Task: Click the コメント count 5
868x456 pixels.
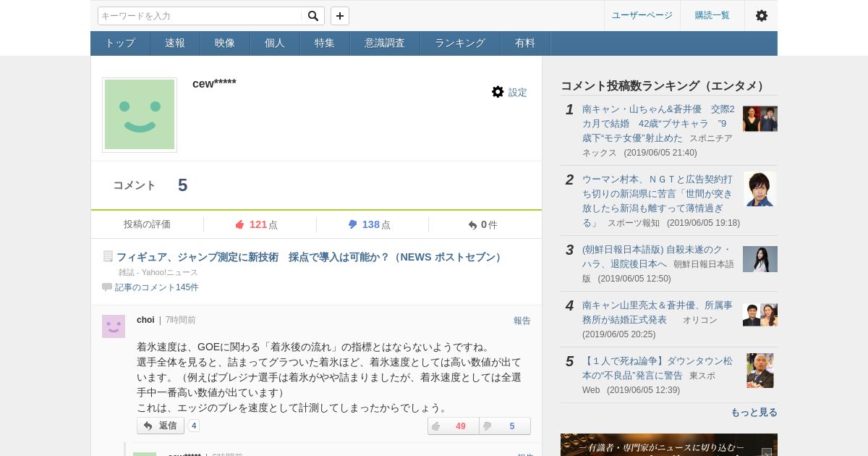Action: 182,185
